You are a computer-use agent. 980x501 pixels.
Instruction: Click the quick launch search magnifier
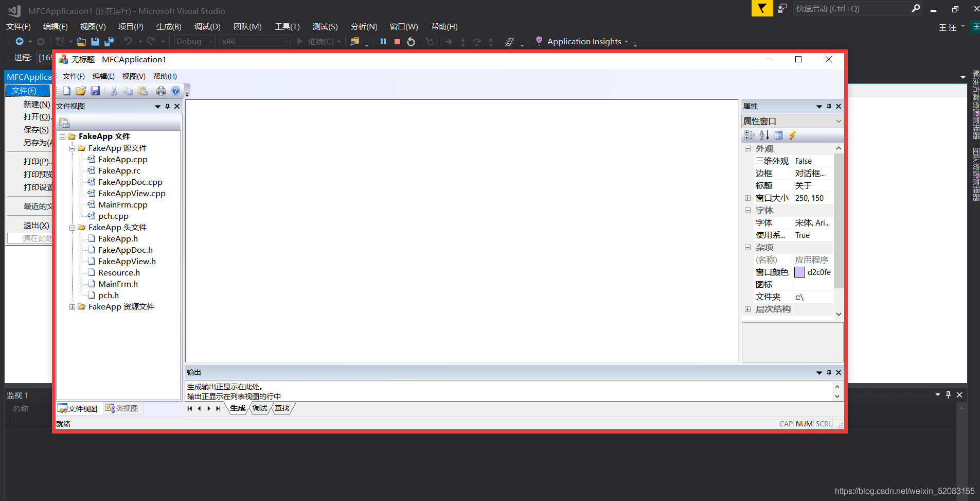[916, 8]
